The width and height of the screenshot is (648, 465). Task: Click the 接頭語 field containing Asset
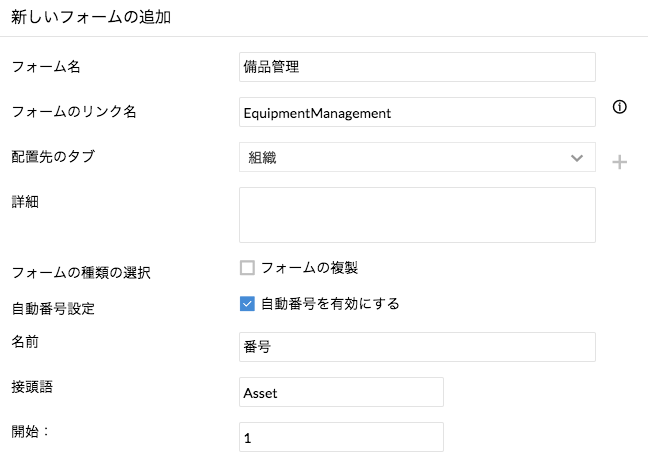(341, 392)
